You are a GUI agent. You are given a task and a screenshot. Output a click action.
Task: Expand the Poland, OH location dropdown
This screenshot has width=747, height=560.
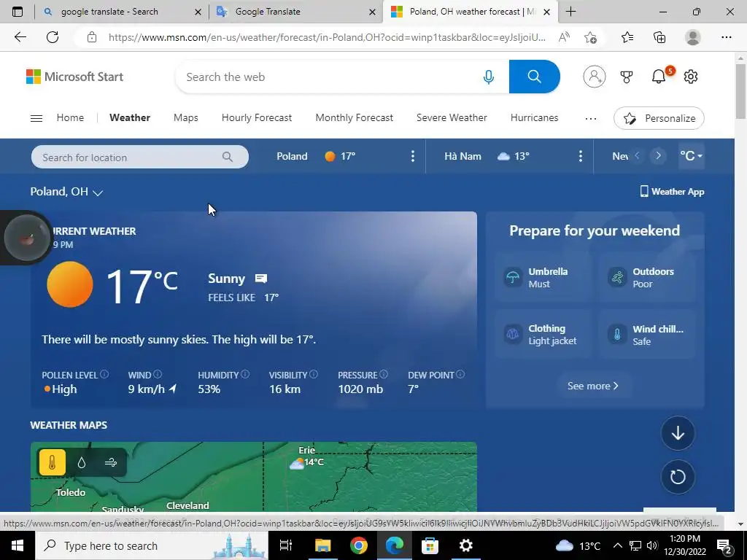point(66,192)
